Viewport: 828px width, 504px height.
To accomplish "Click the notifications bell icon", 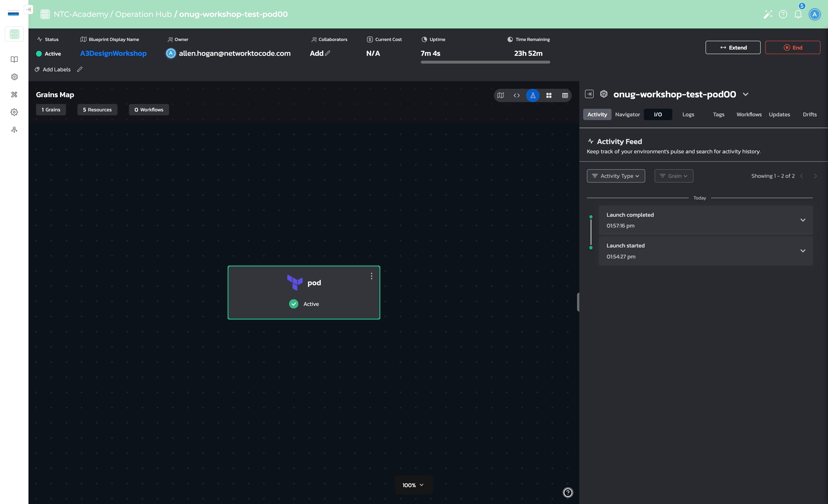I will point(798,14).
